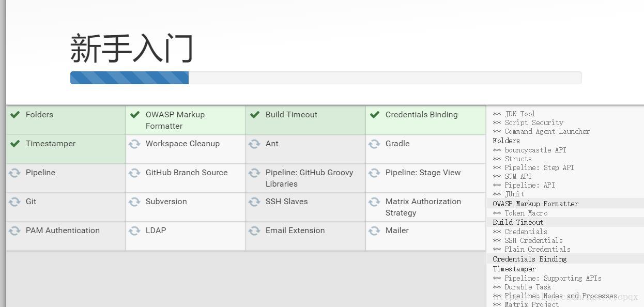Click 'Timestamper' entry in the install log

click(514, 269)
